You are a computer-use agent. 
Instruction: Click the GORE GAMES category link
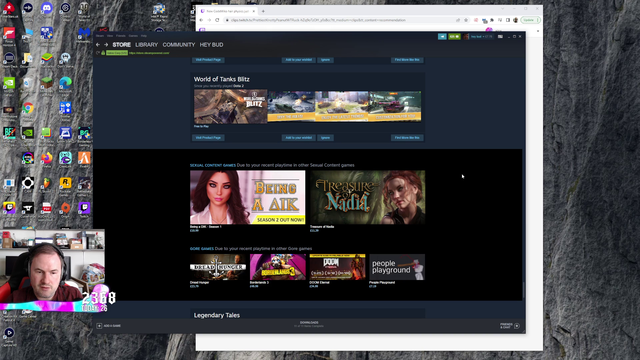pos(202,249)
